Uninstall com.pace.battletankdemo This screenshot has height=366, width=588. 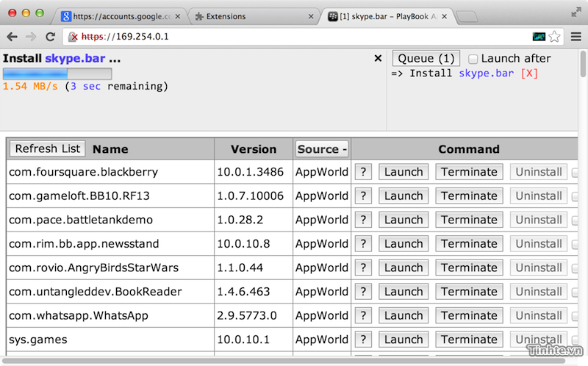click(539, 220)
